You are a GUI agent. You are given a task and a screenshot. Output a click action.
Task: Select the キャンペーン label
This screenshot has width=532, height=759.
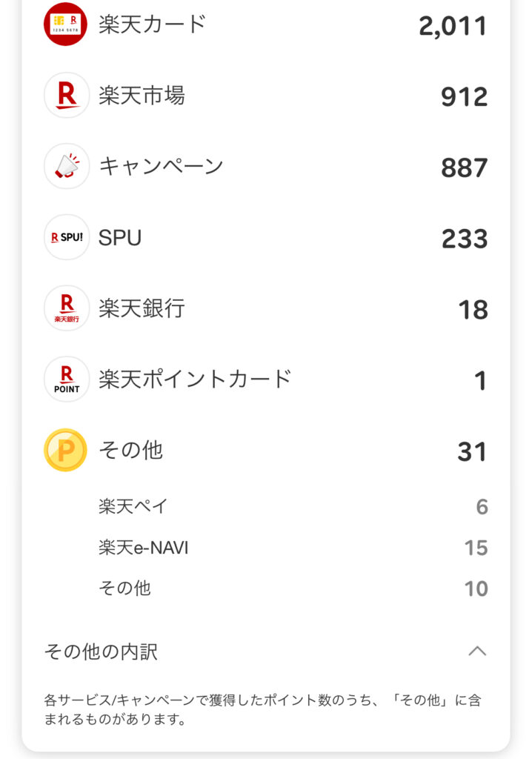(x=161, y=166)
